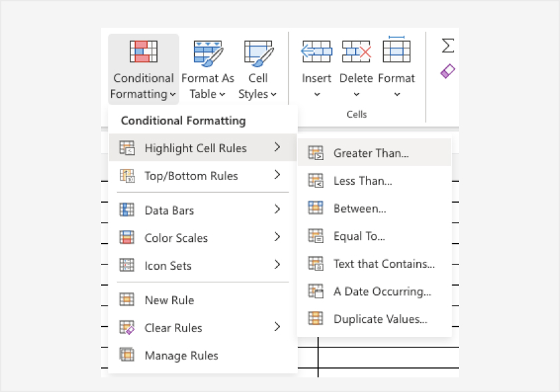
Task: Open the Format dropdown chevron
Action: pyautogui.click(x=397, y=94)
